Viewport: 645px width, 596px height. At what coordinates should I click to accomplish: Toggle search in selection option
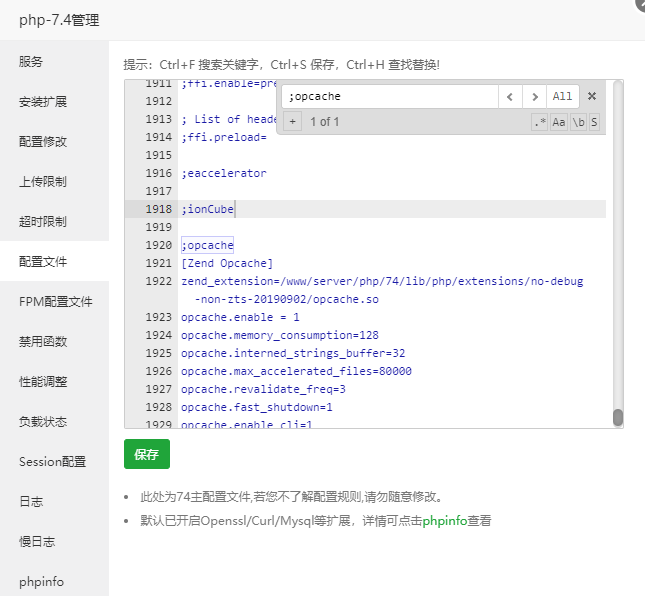[594, 122]
